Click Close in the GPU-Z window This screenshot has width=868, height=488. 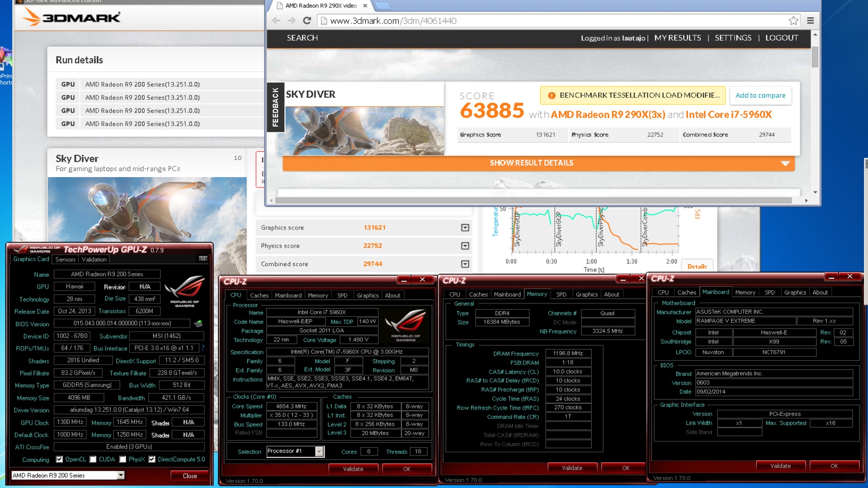click(x=189, y=476)
